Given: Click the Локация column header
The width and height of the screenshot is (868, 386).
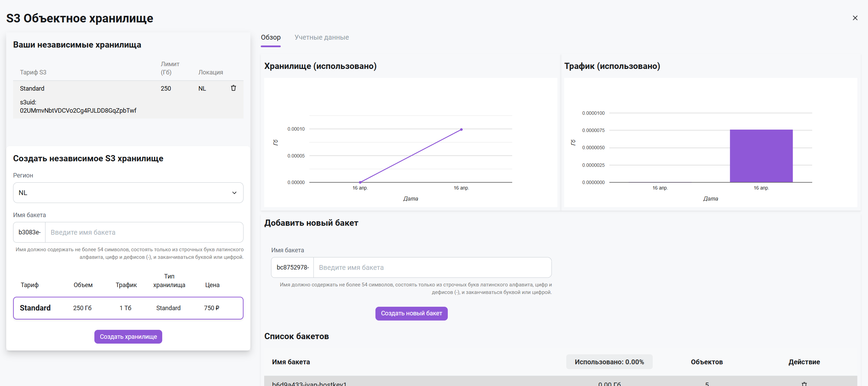Looking at the screenshot, I should tap(211, 72).
